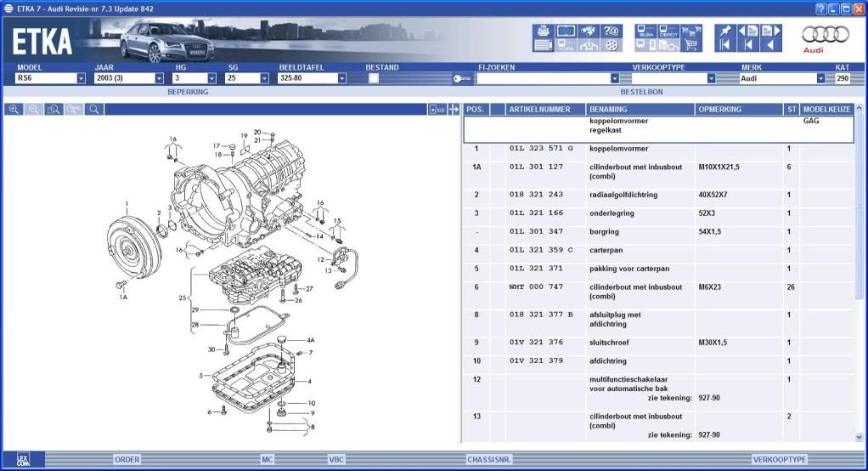Image resolution: width=868 pixels, height=471 pixels.
Task: Open the binoculars search icon
Action: pyautogui.click(x=589, y=31)
